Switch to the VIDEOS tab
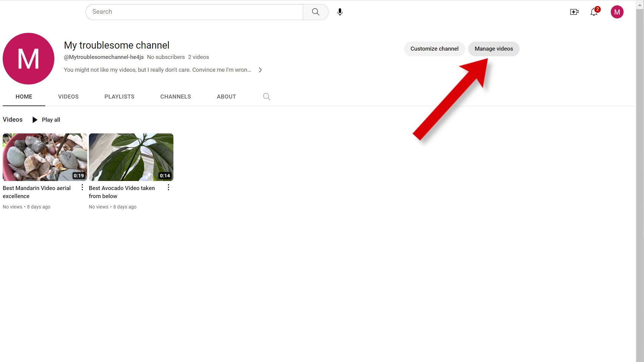 click(68, 97)
